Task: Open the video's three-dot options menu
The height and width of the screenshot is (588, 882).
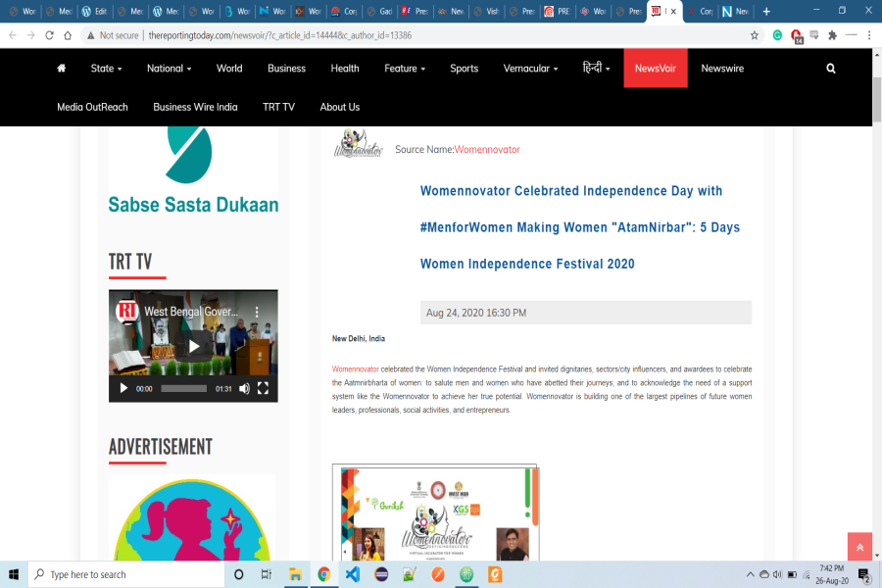Action: pos(257,312)
